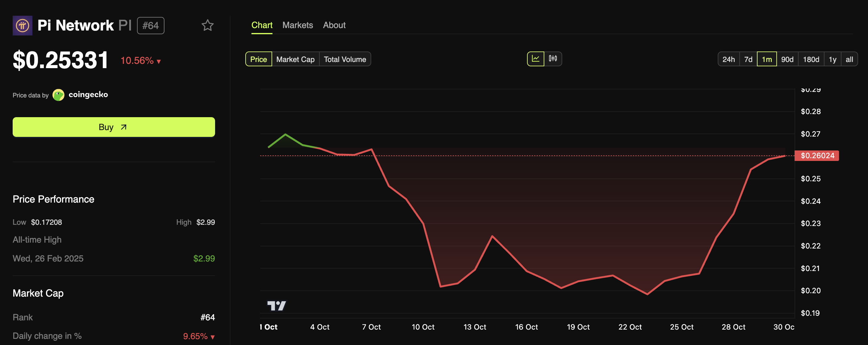
Task: Click the arrow icon in Buy button
Action: coord(124,127)
